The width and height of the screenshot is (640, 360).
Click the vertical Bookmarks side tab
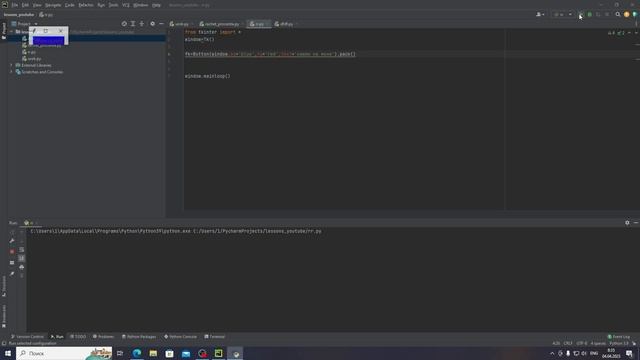click(4, 316)
